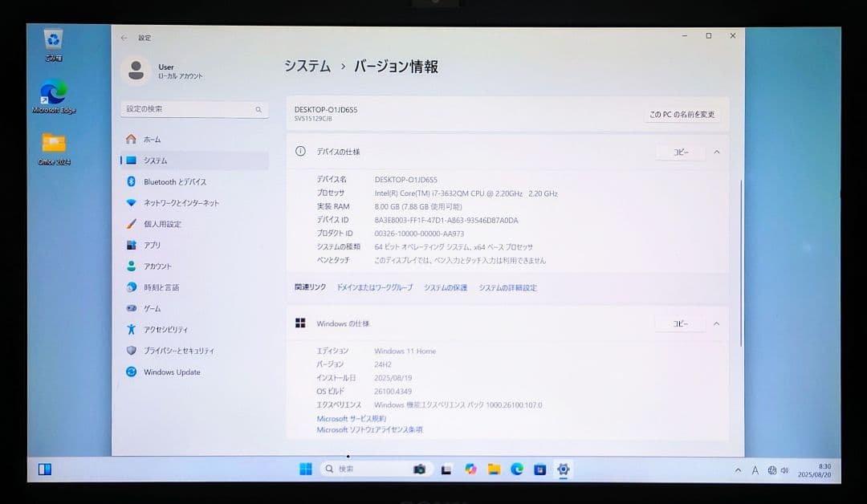The height and width of the screenshot is (504, 867).
Task: Collapse the デバイスの仕様 section
Action: coord(716,152)
